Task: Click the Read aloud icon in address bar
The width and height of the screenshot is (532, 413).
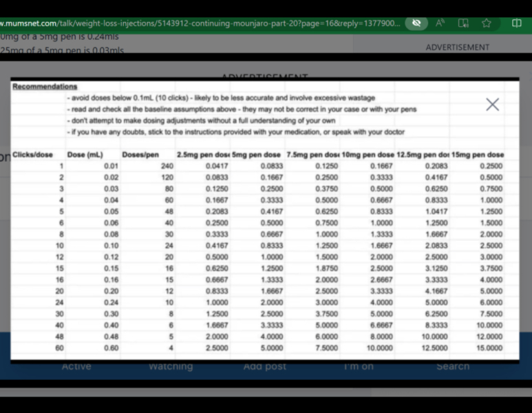Action: (440, 23)
